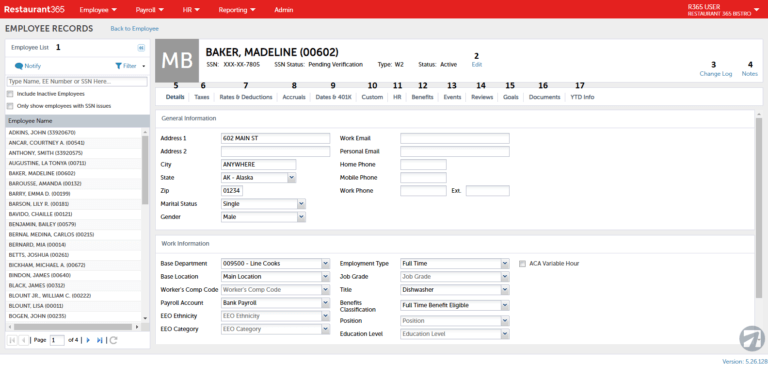
Task: Click the MB employee avatar
Action: coord(177,60)
